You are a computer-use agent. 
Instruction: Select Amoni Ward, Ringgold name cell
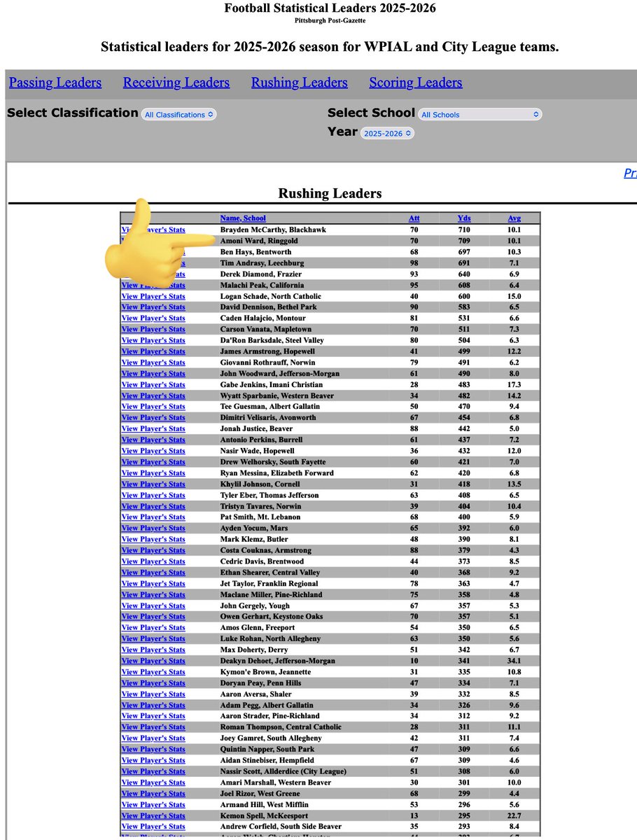pos(259,241)
